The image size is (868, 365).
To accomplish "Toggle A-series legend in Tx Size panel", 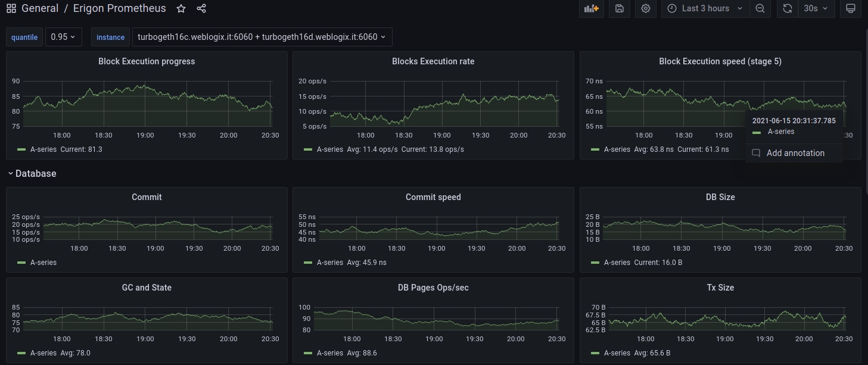I will pos(618,352).
